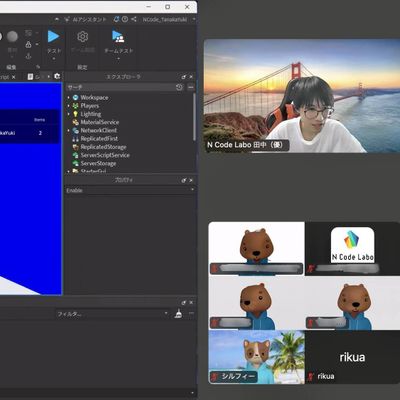Select NetworkClient in the Explorer
This screenshot has height=400, width=400.
99,130
